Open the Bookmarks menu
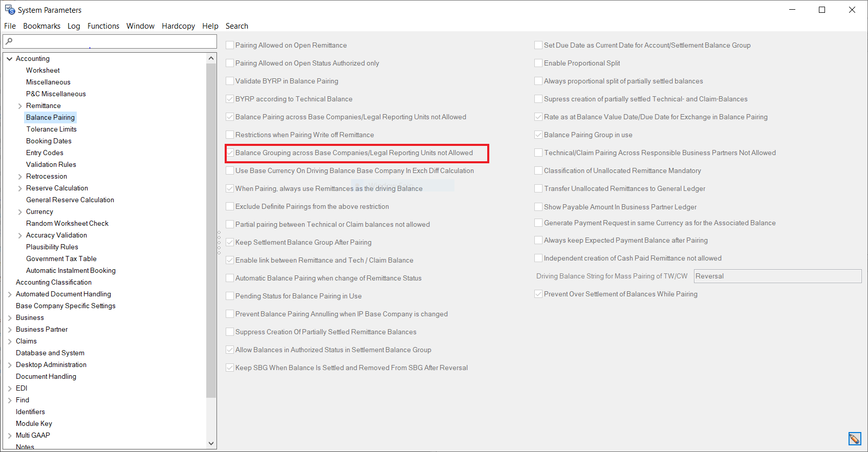The height and width of the screenshot is (452, 868). coord(41,26)
